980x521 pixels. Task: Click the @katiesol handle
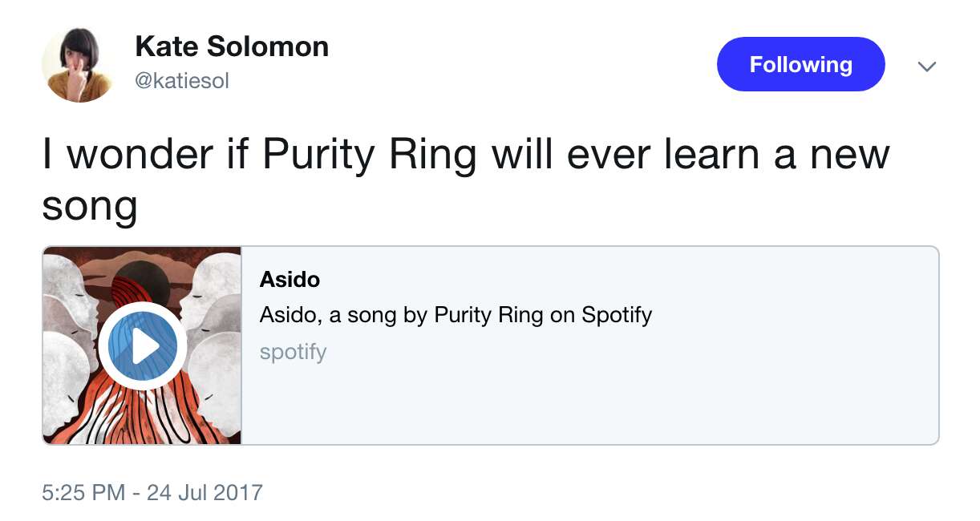(x=182, y=81)
